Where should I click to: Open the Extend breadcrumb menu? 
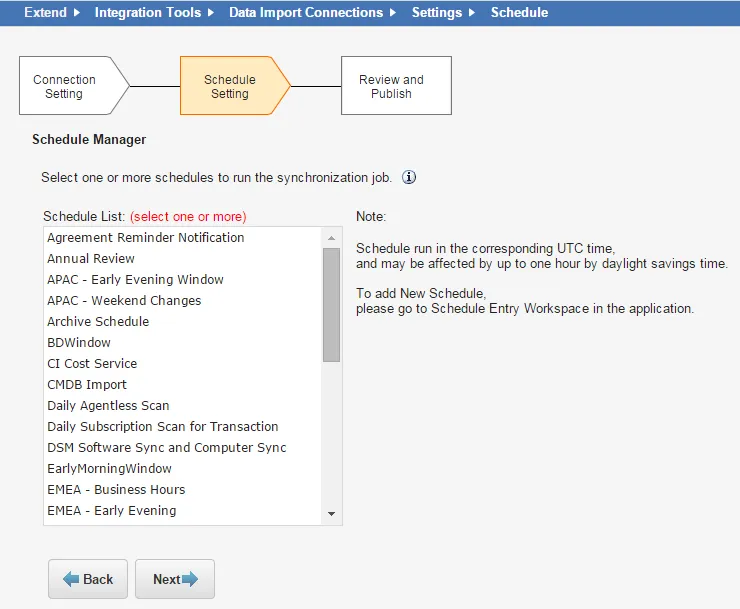(x=45, y=12)
